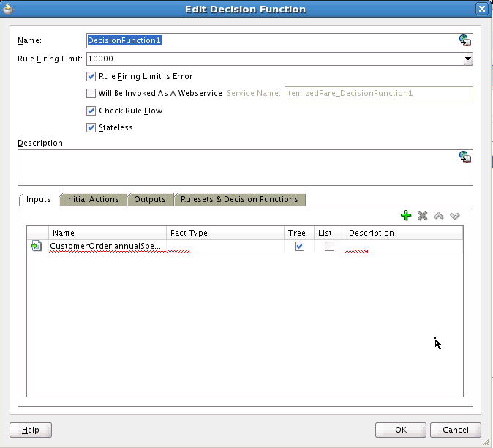Click the delete input X icon
This screenshot has width=493, height=448.
pyautogui.click(x=422, y=216)
